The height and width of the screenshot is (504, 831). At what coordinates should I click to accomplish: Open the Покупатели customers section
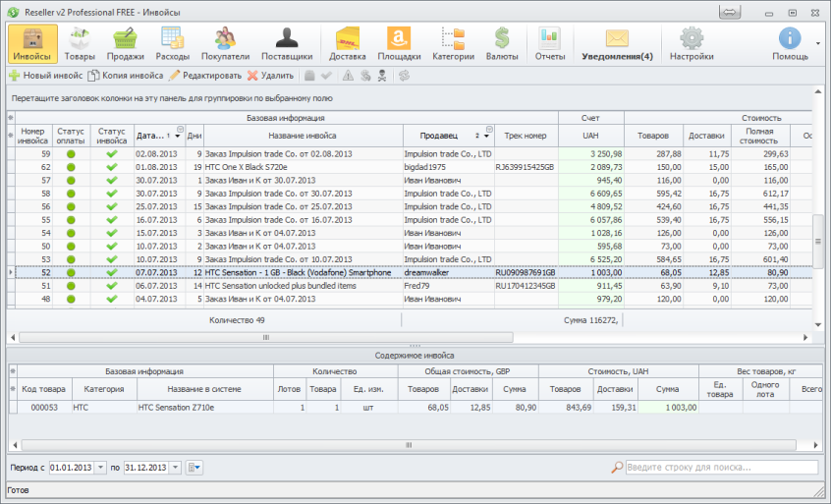[226, 44]
